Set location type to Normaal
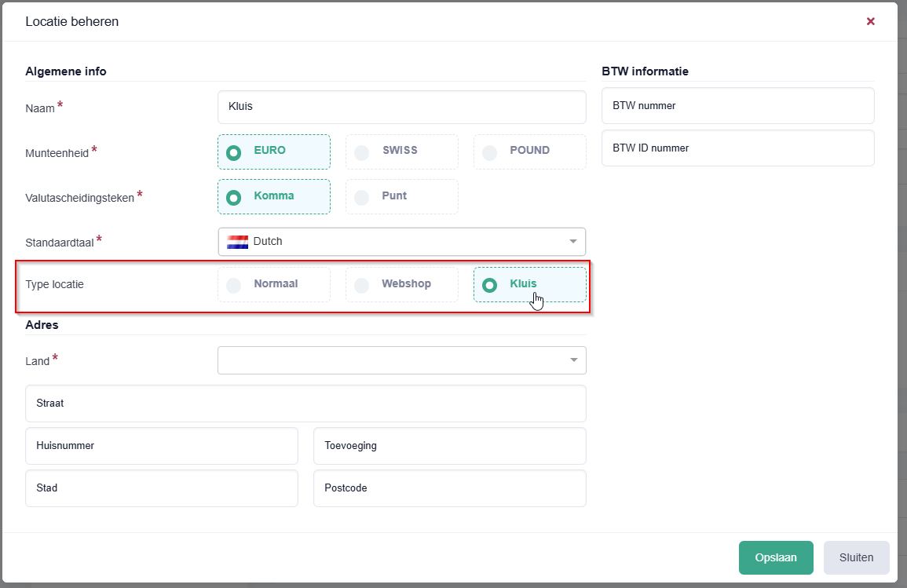This screenshot has height=588, width=907. (x=273, y=284)
